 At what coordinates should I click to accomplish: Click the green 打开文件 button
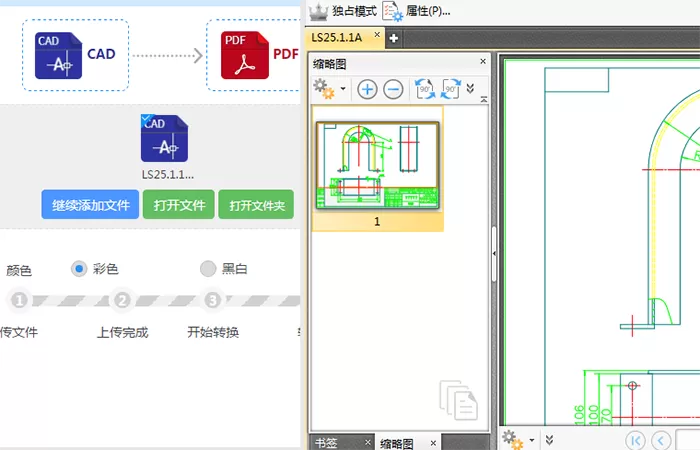coord(179,205)
